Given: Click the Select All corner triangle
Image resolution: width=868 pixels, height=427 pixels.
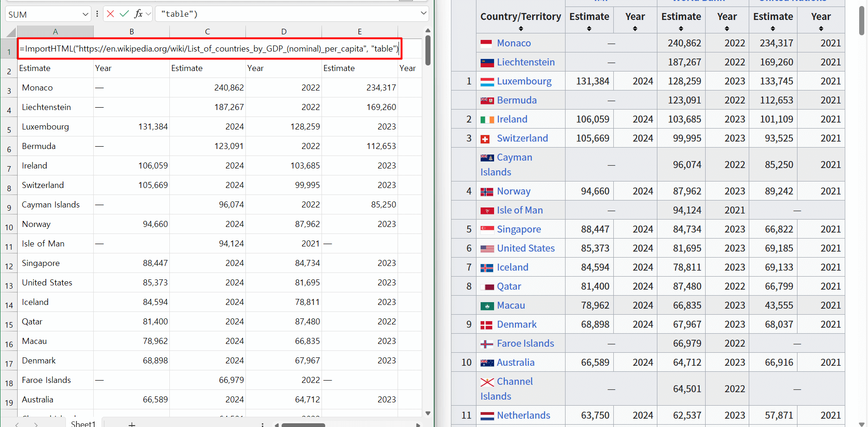Looking at the screenshot, I should click(x=11, y=32).
